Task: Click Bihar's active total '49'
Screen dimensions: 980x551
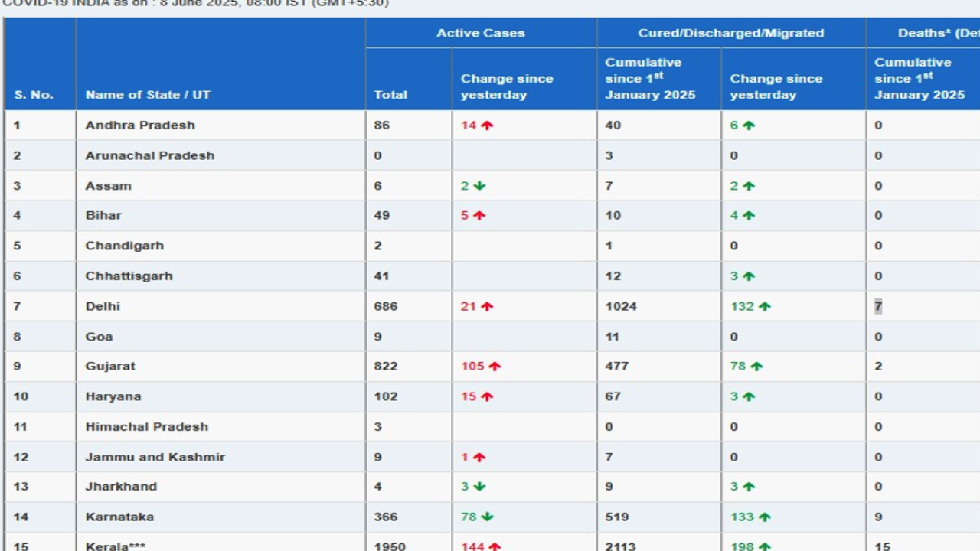Action: coord(382,216)
